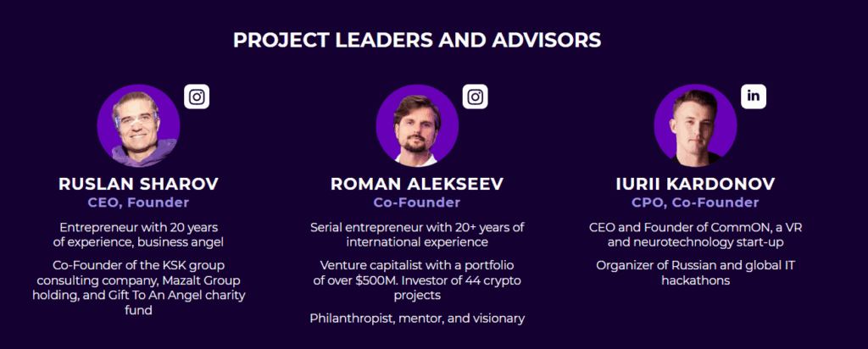Open Ruslan Sharov's Instagram icon
Screen dimensions: 868x349
point(197,97)
